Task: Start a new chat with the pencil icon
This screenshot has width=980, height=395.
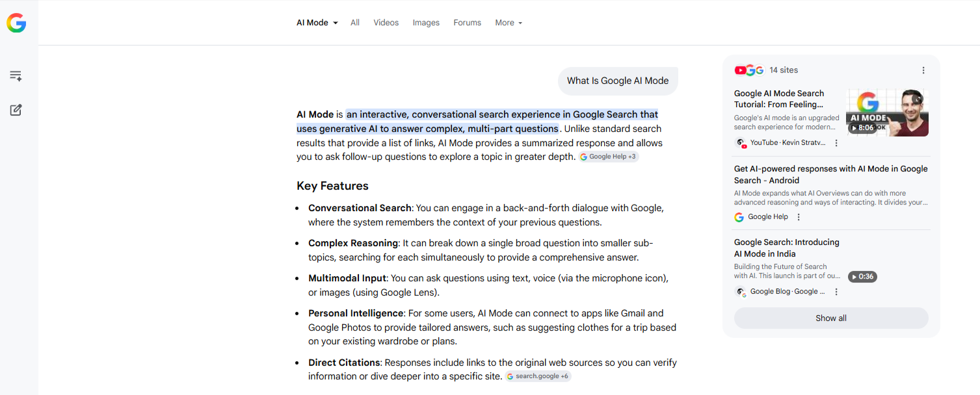Action: pos(16,110)
